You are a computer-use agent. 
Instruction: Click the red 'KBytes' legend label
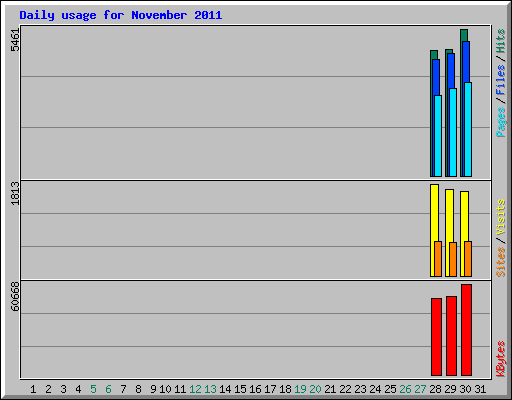[x=501, y=359]
